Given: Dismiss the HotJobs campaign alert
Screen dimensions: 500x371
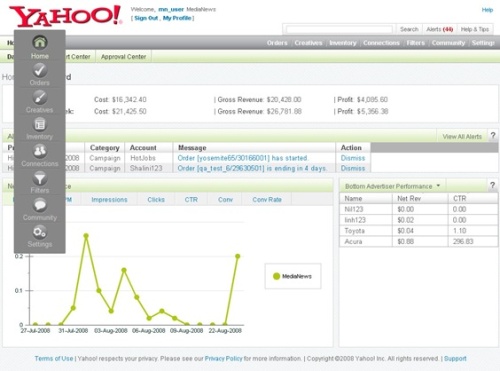Looking at the screenshot, I should (x=353, y=158).
